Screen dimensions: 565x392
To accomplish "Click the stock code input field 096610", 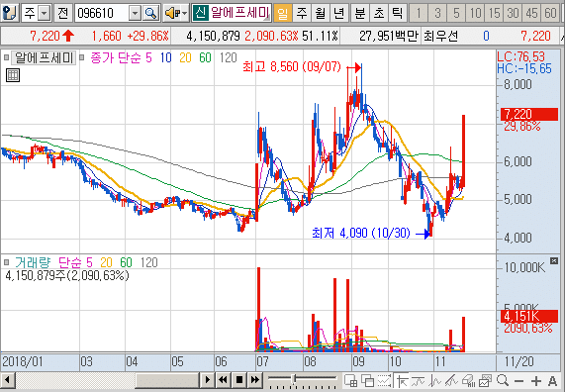I will point(102,14).
